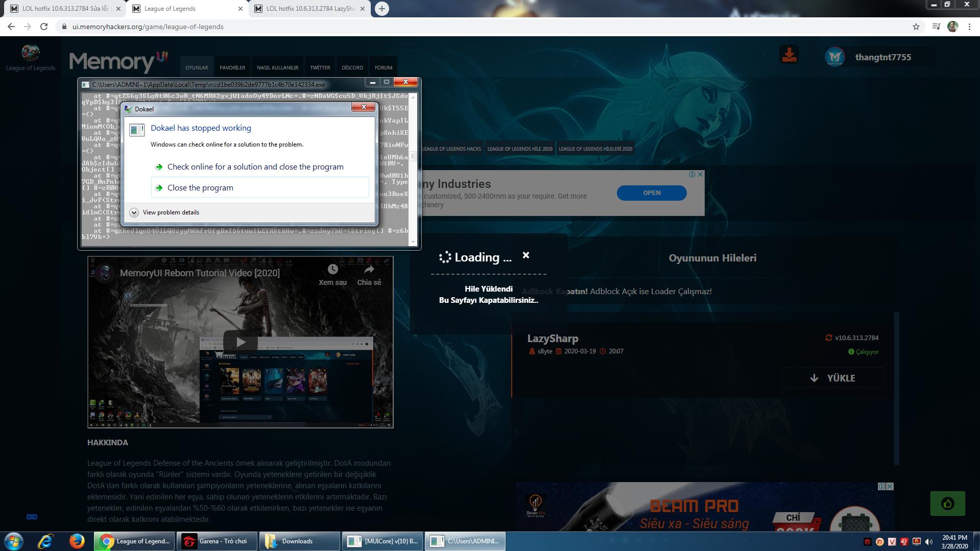The height and width of the screenshot is (551, 980).
Task: Launch Internet Explorer from the taskbar
Action: (x=45, y=541)
